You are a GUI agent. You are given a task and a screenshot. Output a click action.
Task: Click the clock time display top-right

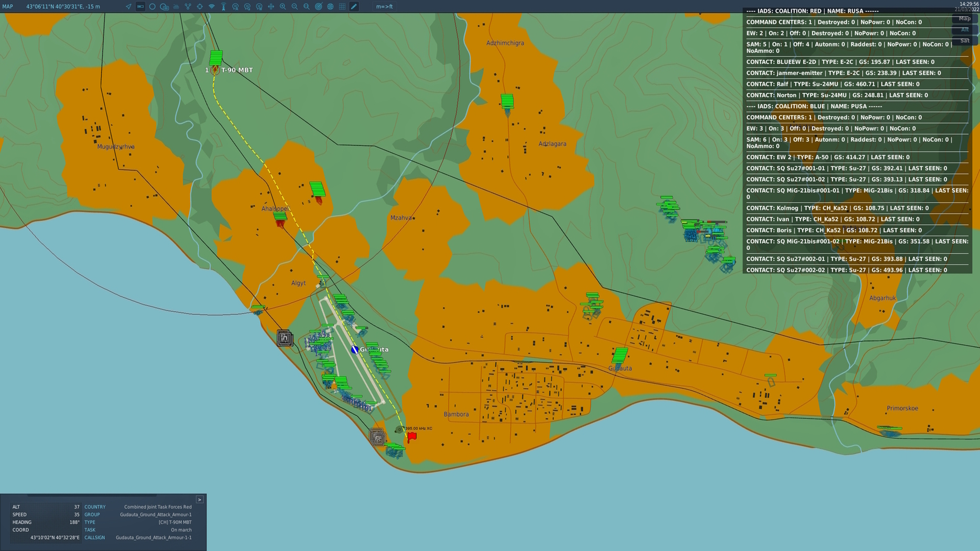click(x=969, y=4)
